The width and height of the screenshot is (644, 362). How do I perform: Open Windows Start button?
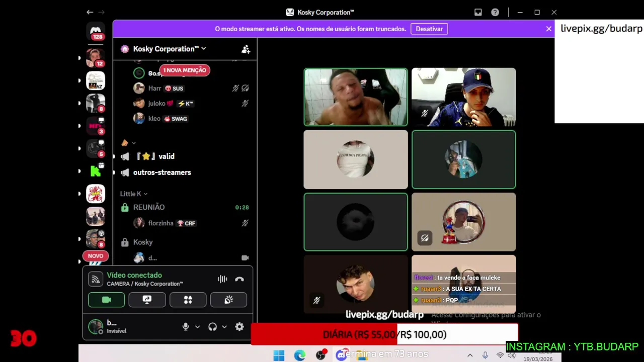(279, 355)
